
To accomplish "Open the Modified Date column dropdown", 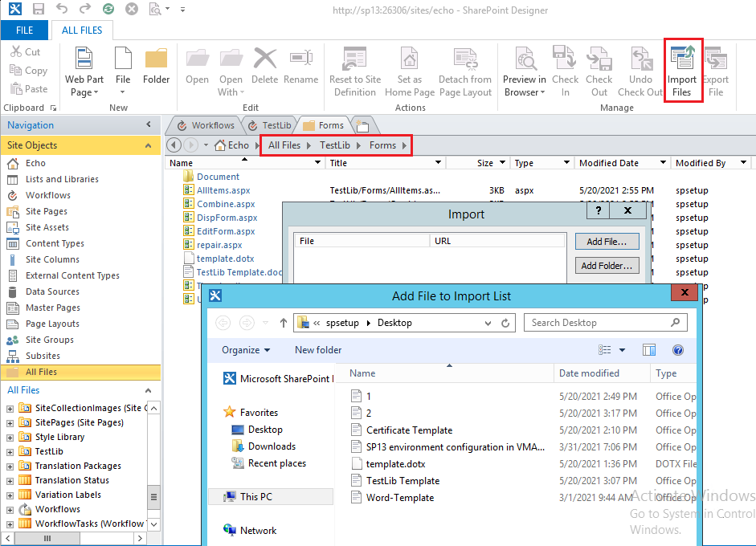I will 664,163.
